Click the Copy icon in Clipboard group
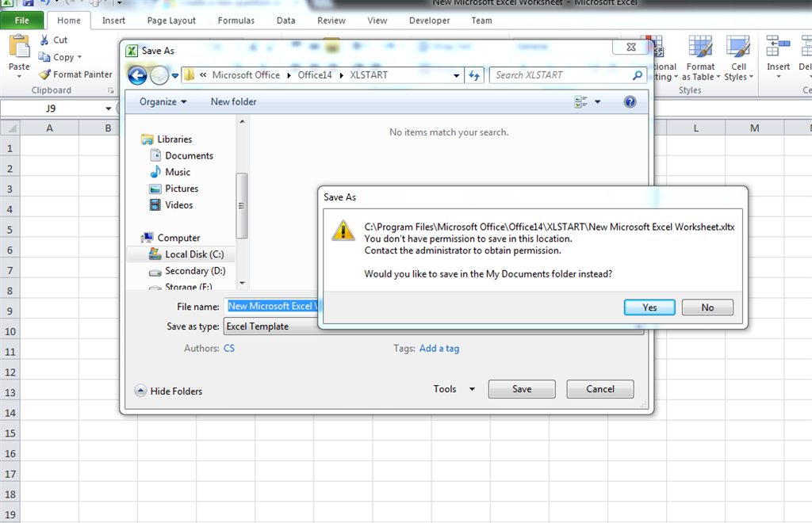The image size is (812, 523). [44, 57]
